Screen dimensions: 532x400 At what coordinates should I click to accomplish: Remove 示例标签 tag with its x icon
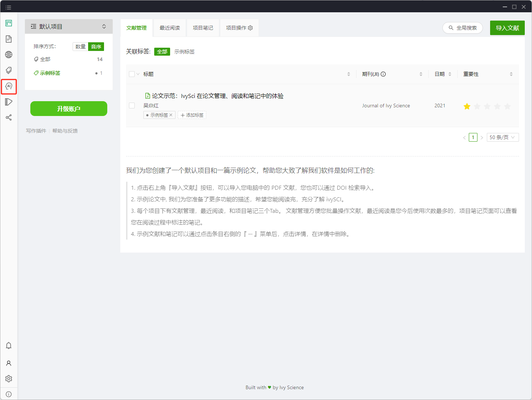point(171,115)
